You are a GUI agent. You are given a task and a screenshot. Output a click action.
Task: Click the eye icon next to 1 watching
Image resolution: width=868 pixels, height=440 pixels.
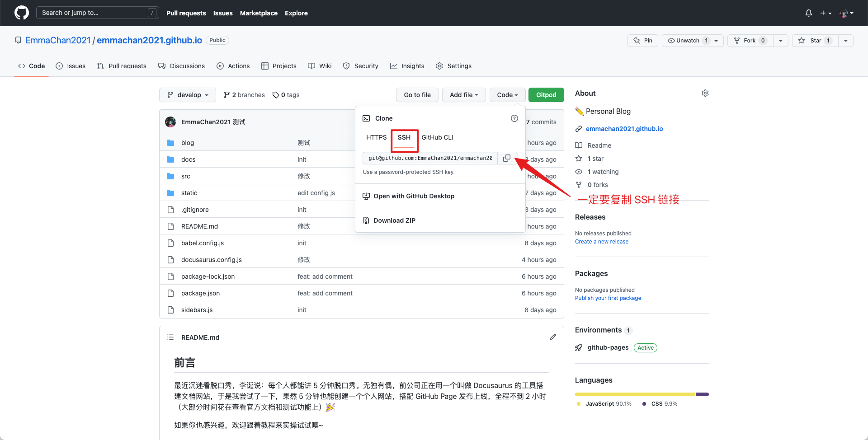tap(579, 172)
